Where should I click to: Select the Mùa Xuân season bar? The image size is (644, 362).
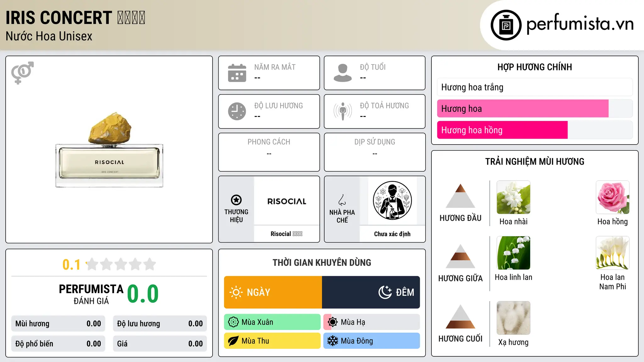(272, 322)
